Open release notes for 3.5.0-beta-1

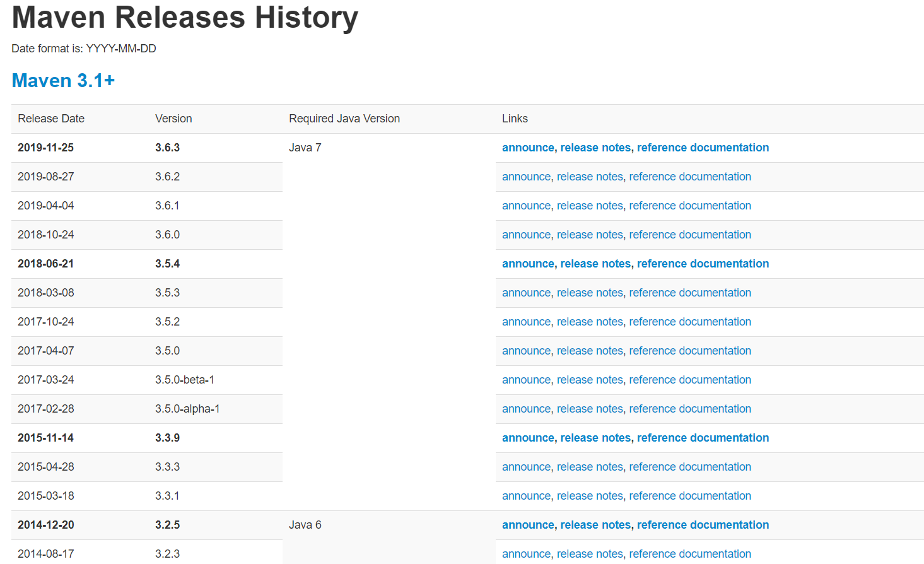click(x=590, y=380)
